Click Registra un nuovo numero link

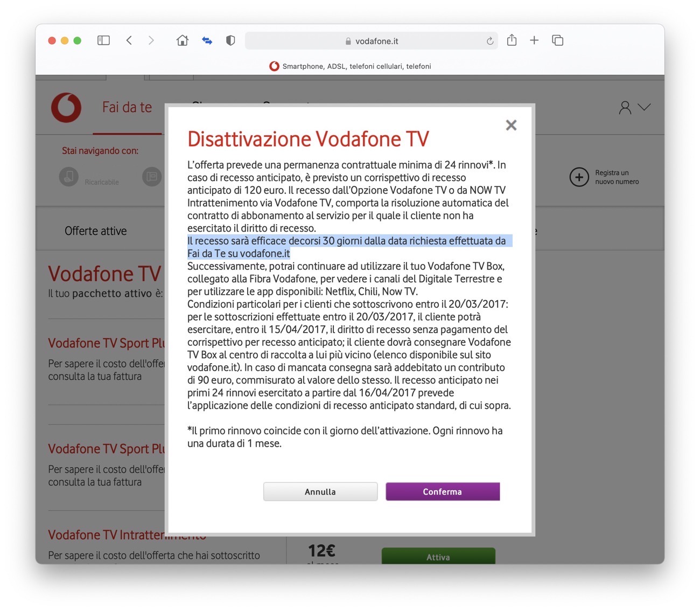pos(617,177)
